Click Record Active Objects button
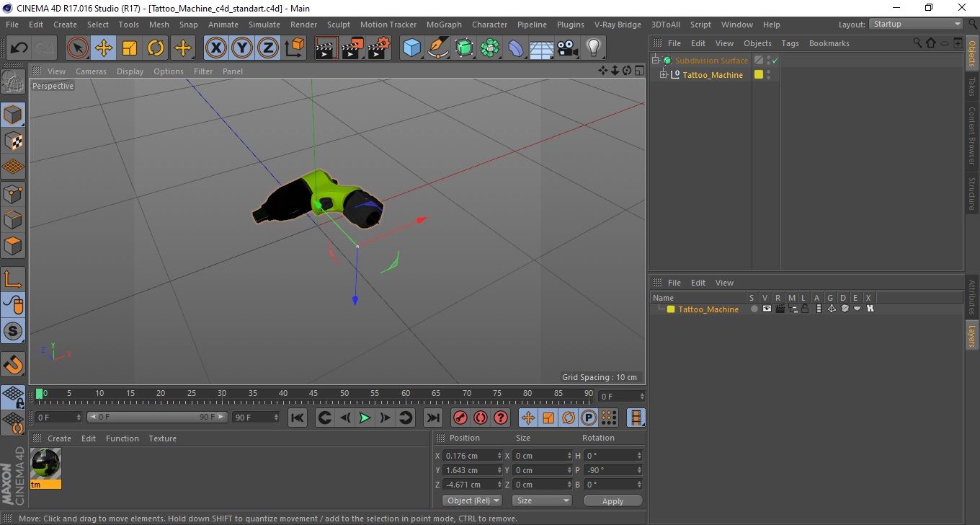The height and width of the screenshot is (525, 980). (460, 418)
